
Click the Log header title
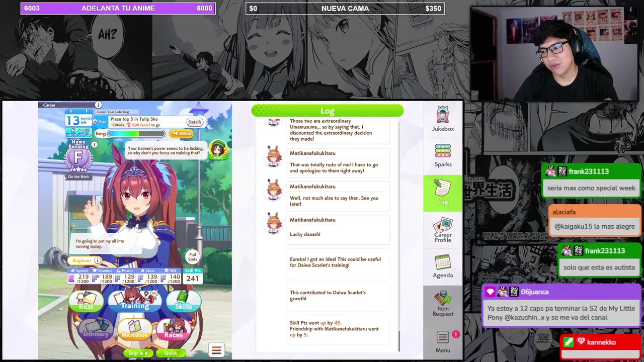[x=327, y=111]
